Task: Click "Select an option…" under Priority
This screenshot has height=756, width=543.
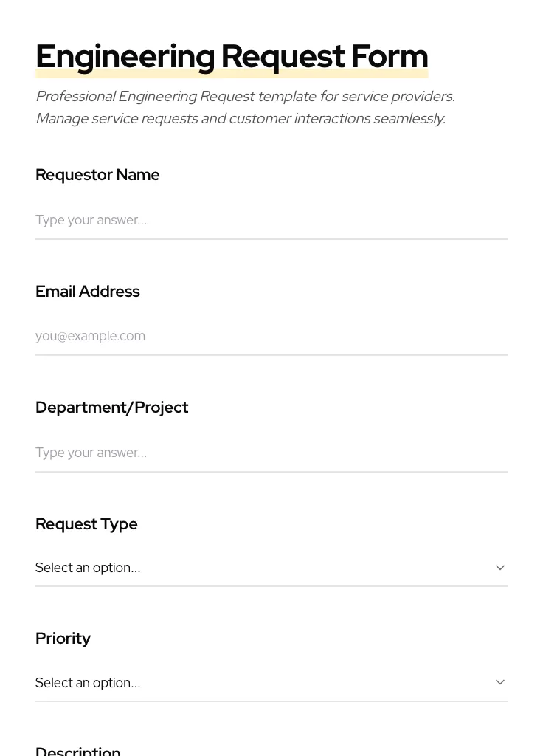Action: pyautogui.click(x=88, y=683)
